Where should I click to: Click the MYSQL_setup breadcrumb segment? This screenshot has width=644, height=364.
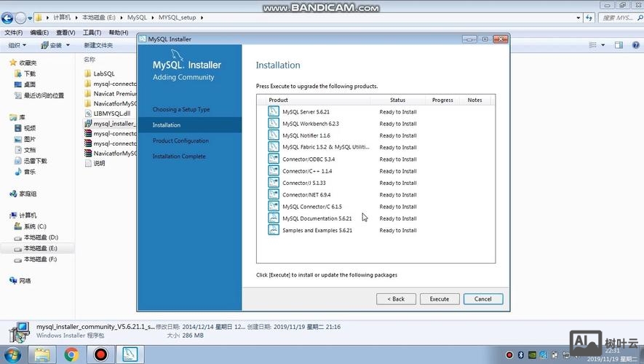177,17
